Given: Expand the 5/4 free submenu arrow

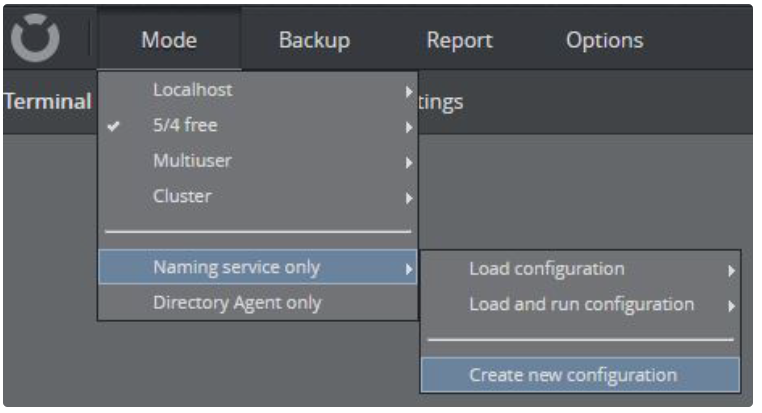Looking at the screenshot, I should pos(409,127).
